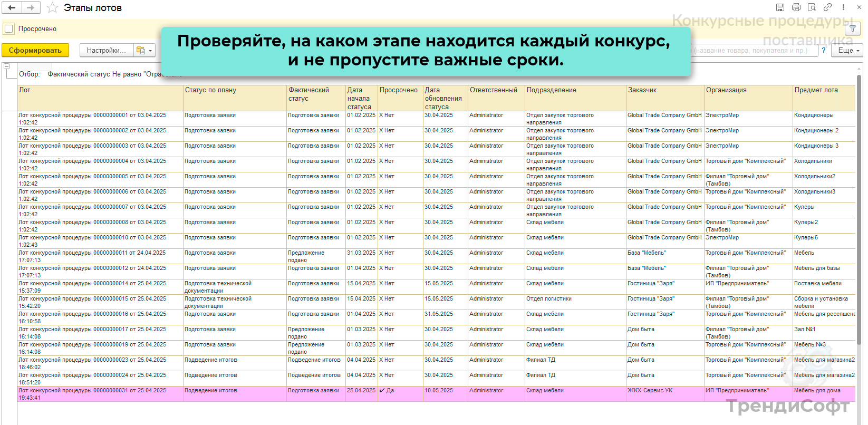Click Мебель для ресепшена subject cell
The image size is (868, 425).
click(824, 317)
